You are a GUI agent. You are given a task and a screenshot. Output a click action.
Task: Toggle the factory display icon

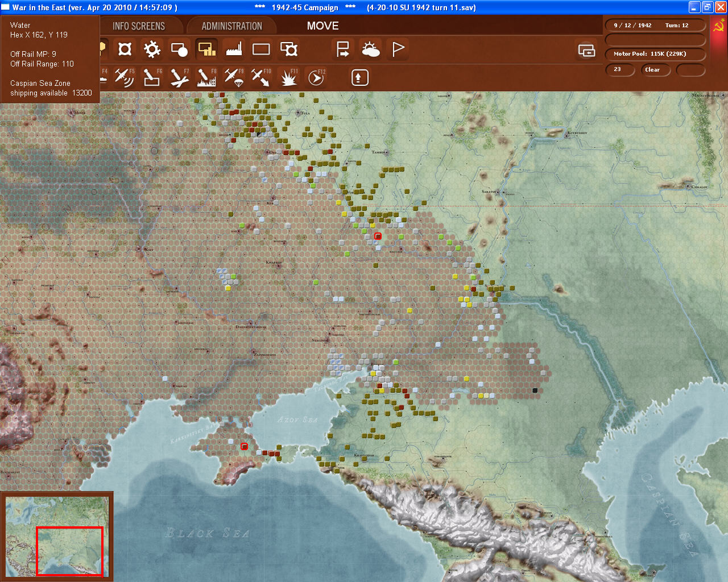pos(234,49)
